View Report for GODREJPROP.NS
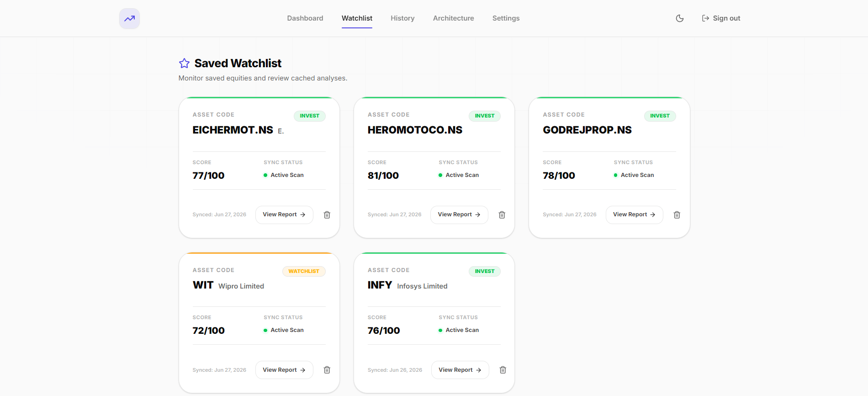 point(634,214)
